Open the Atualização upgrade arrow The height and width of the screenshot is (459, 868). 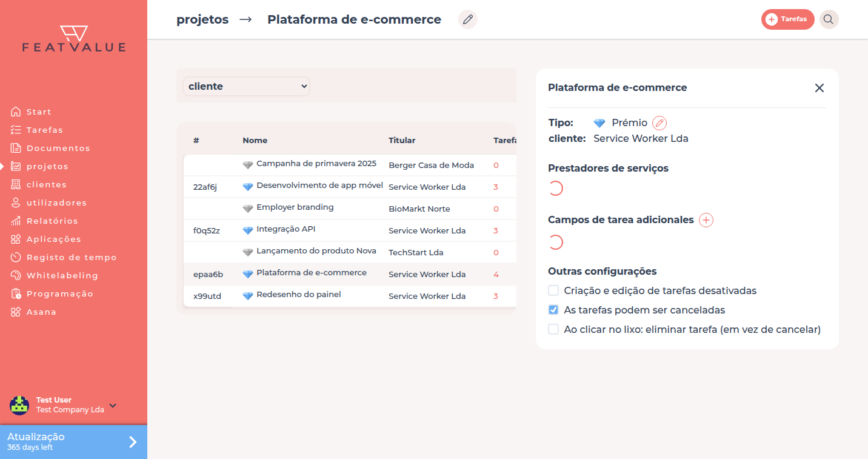click(x=133, y=442)
